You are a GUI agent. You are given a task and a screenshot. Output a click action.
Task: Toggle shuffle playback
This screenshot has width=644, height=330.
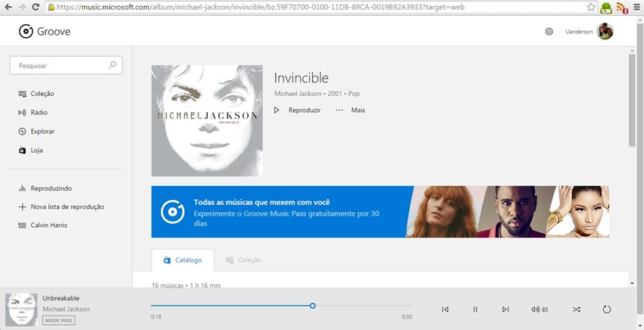coord(577,310)
